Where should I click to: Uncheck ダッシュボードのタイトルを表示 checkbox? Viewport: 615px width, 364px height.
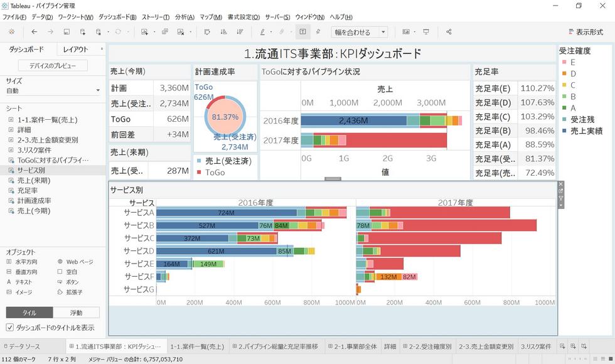(10, 328)
